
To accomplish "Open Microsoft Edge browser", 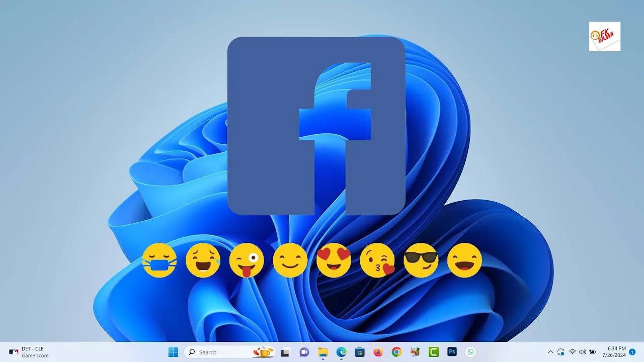I will point(341,352).
